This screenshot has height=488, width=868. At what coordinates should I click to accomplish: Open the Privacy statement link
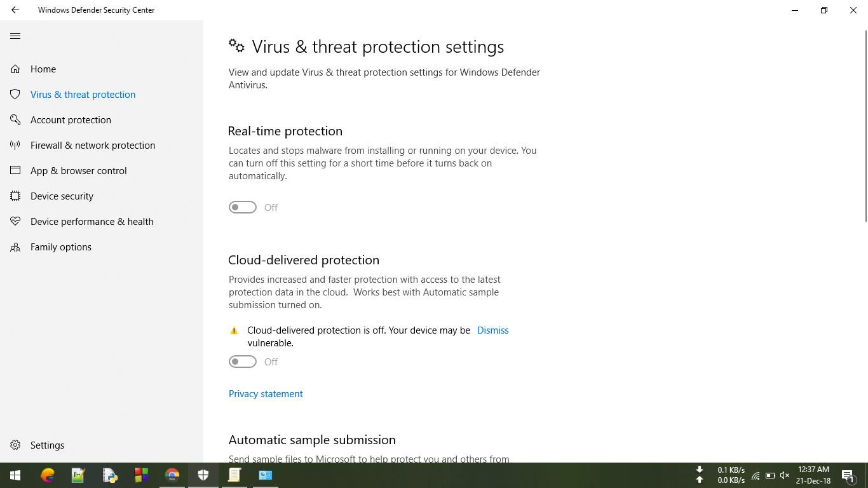pos(266,394)
